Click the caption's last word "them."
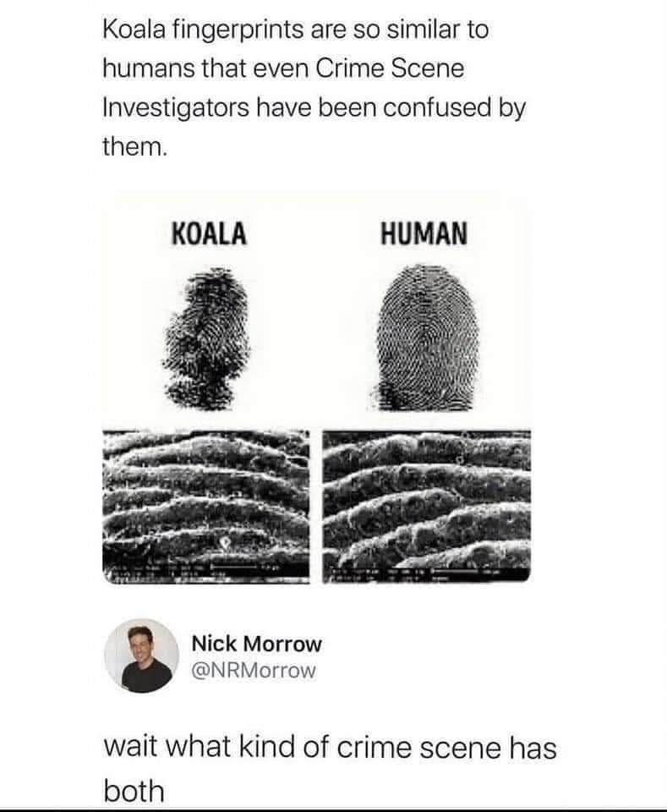This screenshot has height=812, width=667. point(135,147)
